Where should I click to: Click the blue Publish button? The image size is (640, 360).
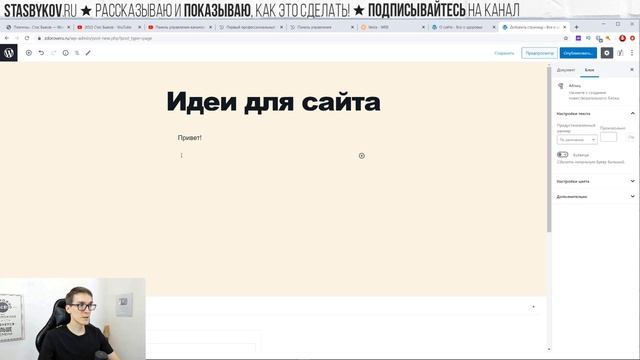pos(578,53)
